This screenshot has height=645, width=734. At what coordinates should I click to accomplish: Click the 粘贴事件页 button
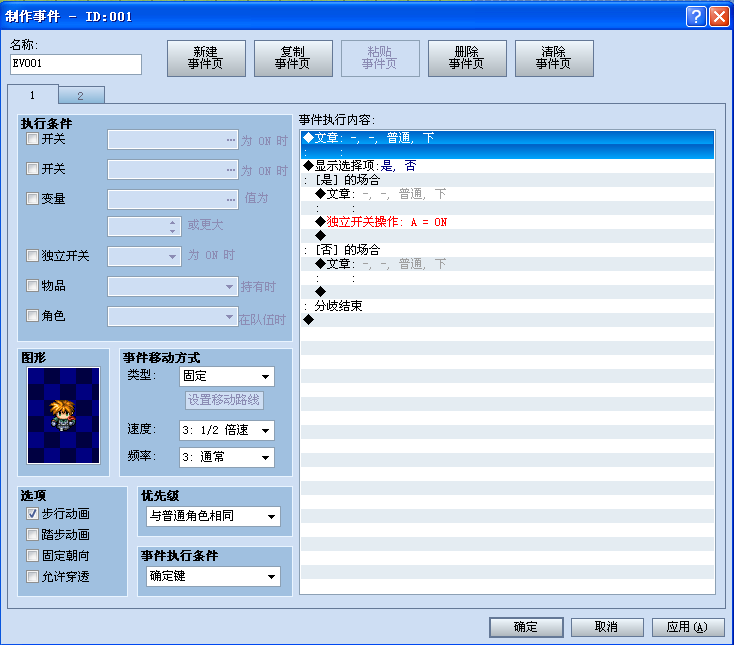click(380, 58)
